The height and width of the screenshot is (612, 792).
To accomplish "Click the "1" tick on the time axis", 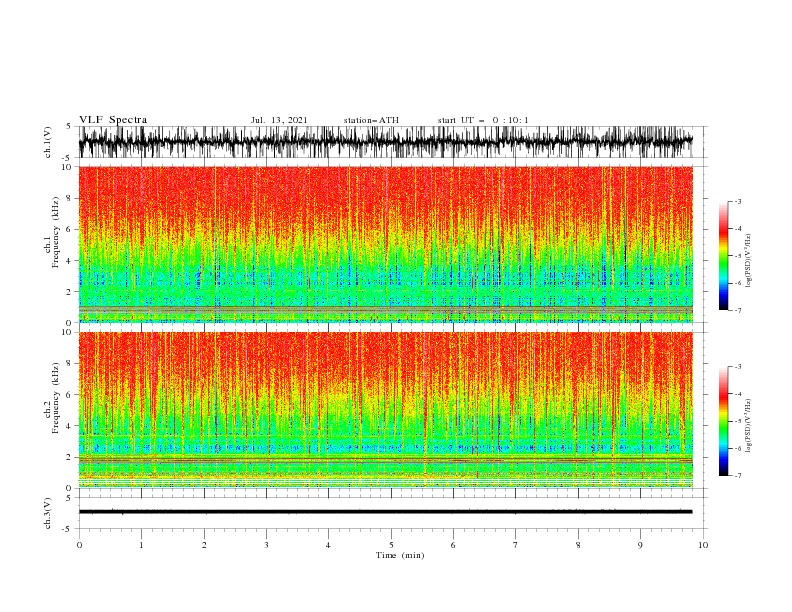I will 141,545.
